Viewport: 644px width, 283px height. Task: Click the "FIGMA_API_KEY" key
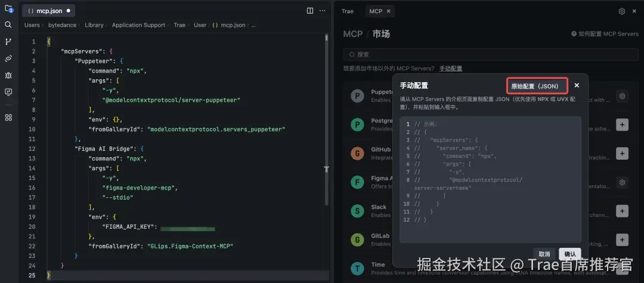[x=128, y=227]
